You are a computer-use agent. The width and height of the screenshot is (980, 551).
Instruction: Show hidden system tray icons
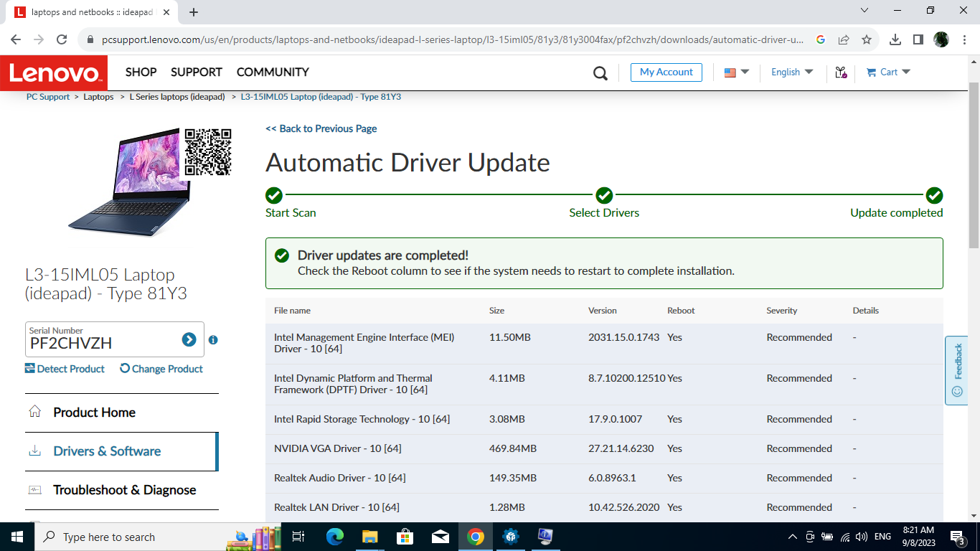point(793,537)
